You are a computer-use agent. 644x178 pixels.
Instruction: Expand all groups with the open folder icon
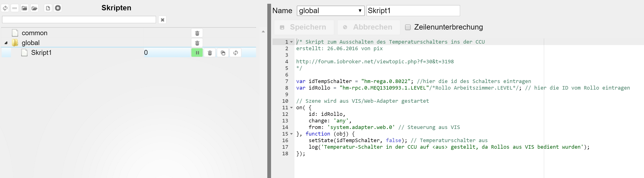click(34, 8)
